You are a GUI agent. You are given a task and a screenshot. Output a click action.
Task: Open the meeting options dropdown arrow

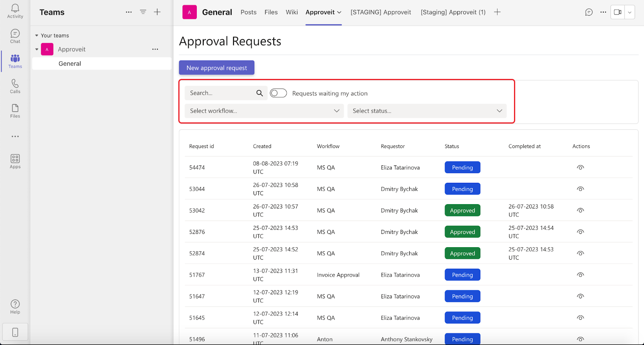point(630,12)
